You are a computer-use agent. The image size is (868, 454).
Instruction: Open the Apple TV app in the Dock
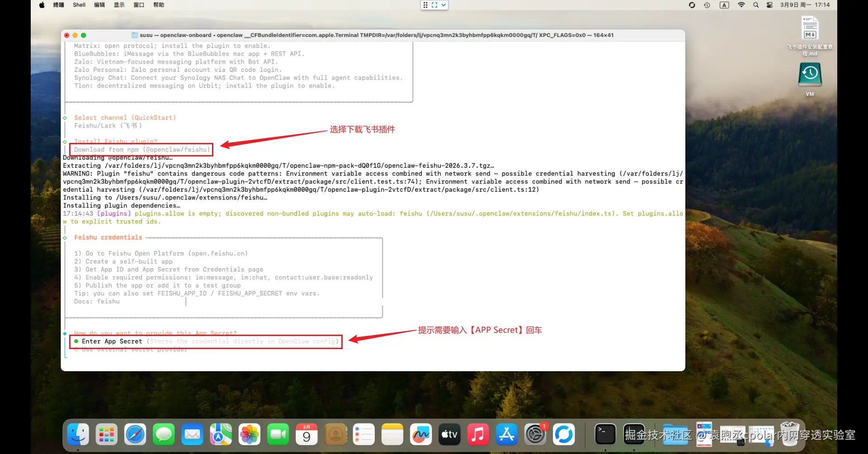click(450, 435)
